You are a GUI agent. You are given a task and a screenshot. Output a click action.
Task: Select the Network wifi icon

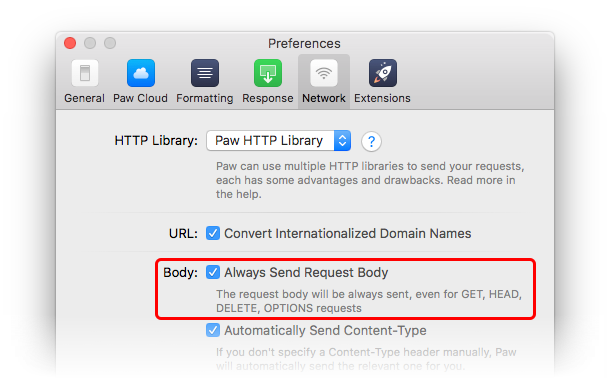[324, 73]
